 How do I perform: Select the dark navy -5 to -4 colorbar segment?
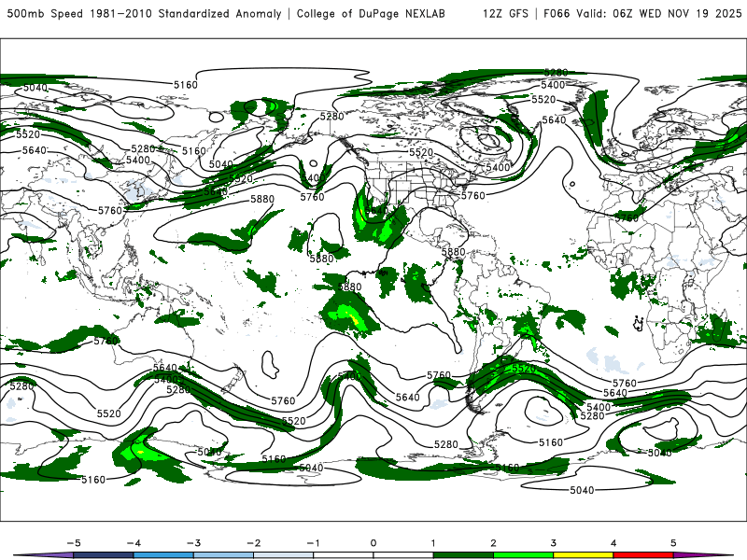point(104,555)
